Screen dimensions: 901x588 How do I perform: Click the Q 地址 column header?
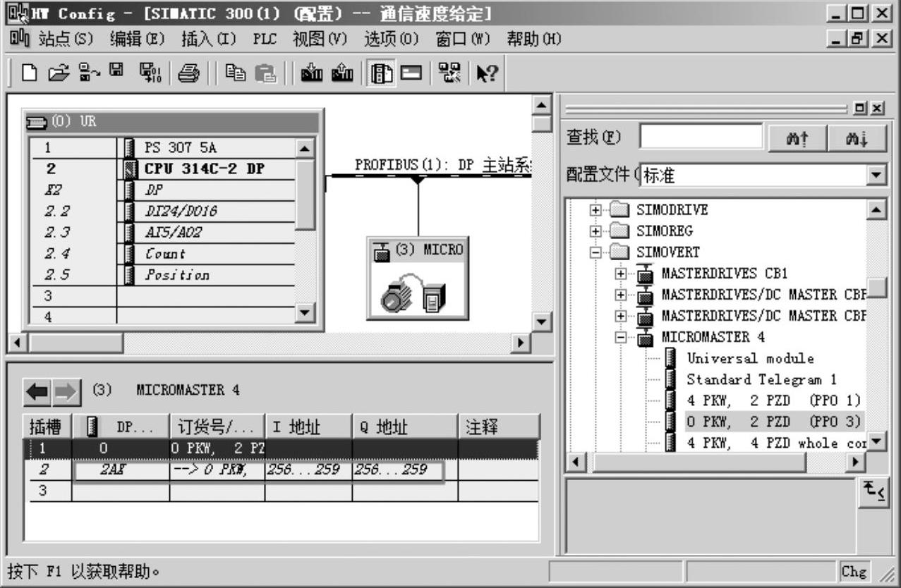[405, 427]
